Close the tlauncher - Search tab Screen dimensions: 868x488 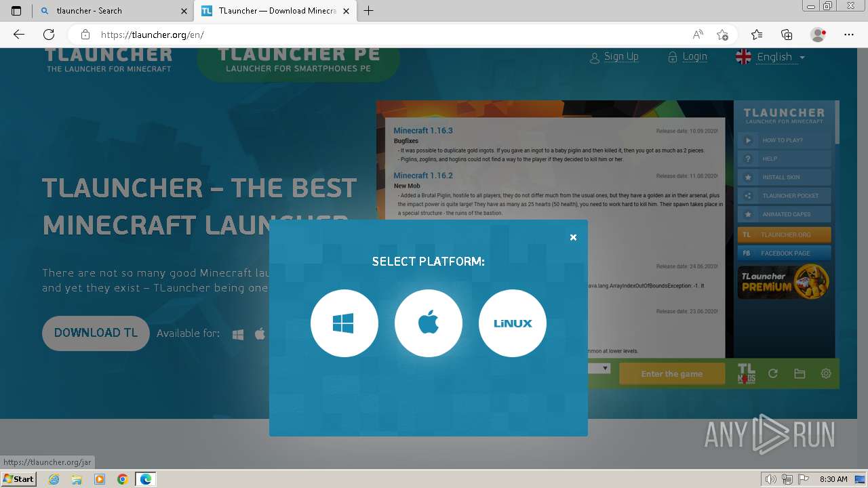(x=184, y=11)
